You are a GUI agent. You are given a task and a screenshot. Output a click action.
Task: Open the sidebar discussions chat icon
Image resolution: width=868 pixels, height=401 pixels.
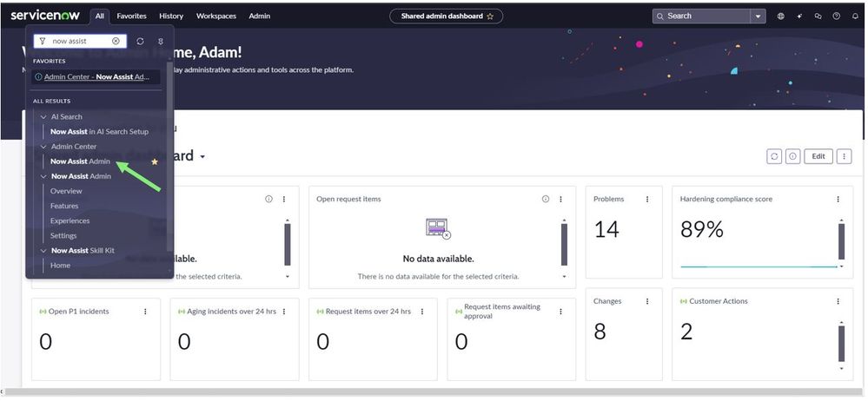[x=818, y=16]
